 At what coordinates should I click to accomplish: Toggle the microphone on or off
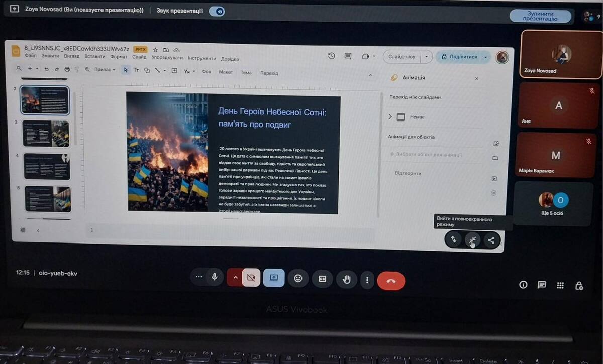click(215, 277)
